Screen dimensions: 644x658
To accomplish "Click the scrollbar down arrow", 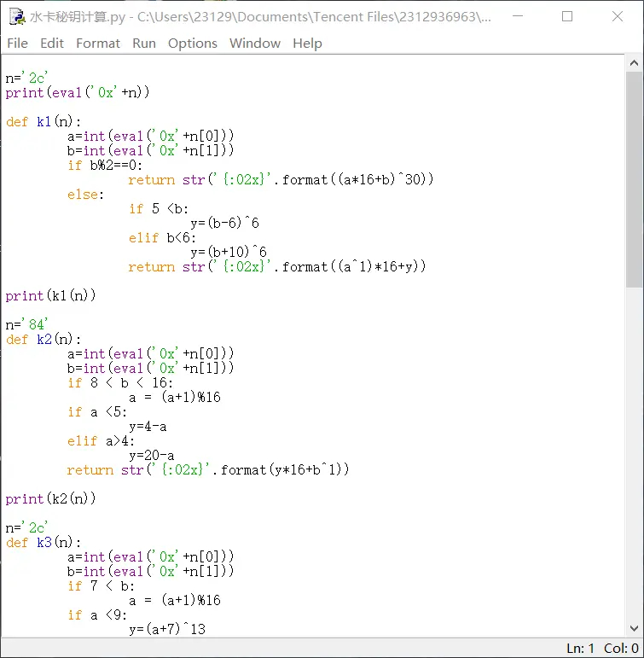I will coord(634,629).
